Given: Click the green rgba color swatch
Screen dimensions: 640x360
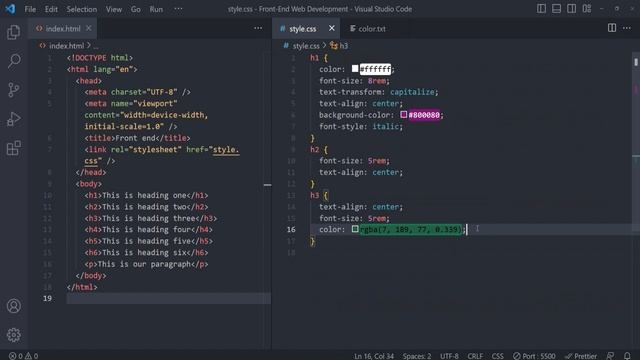Looking at the screenshot, I should pyautogui.click(x=355, y=229).
